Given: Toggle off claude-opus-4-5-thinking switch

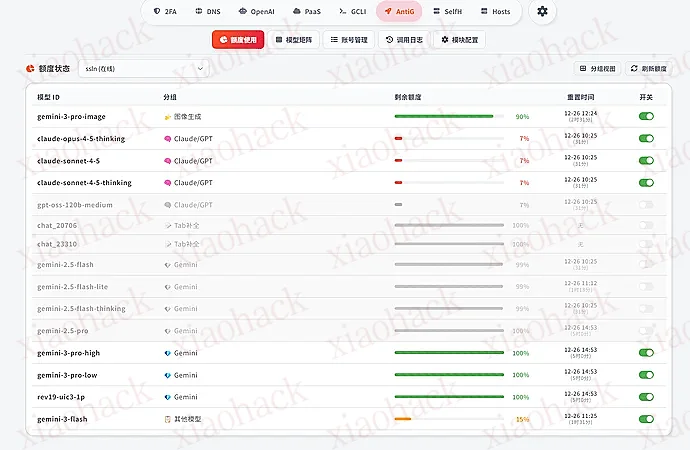Looking at the screenshot, I should coord(646,139).
